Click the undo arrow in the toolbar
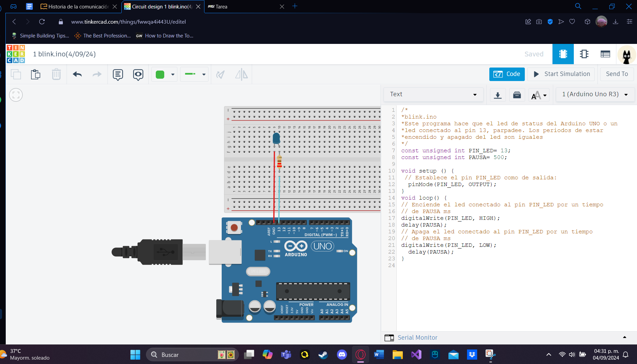637x364 pixels. [77, 74]
